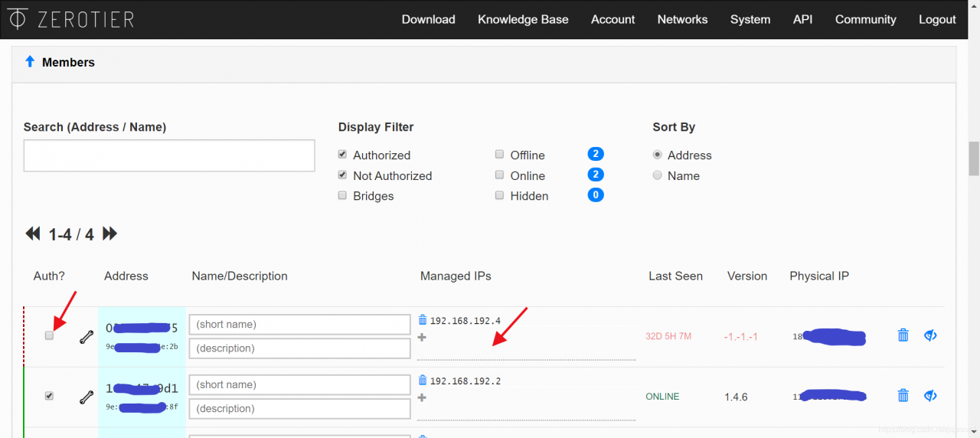
Task: Open the Knowledge Base page
Action: coord(523,19)
